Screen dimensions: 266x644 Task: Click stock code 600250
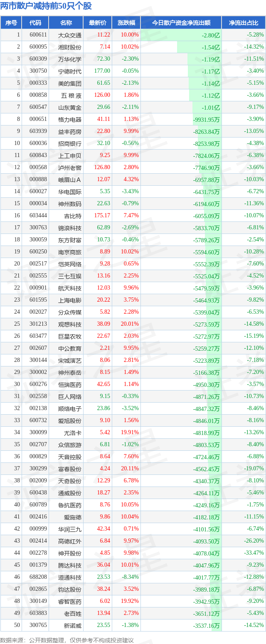tap(38, 252)
